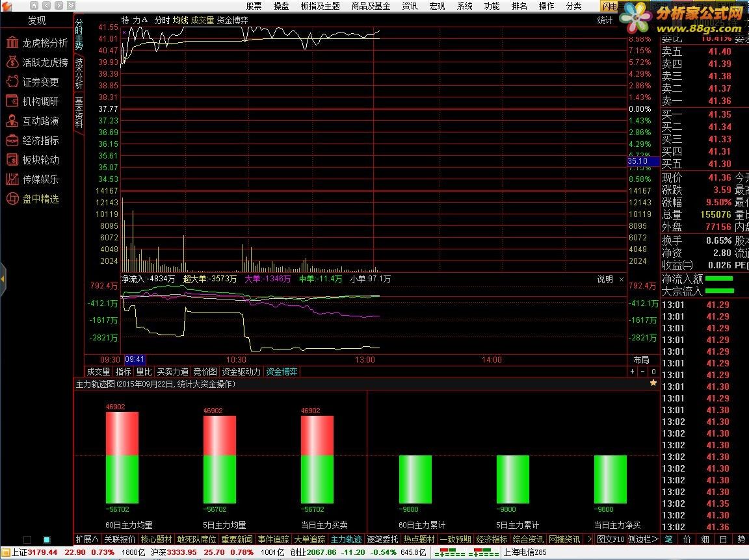Select the 重要新闻 bottom tab
This screenshot has height=560, width=749.
(237, 539)
